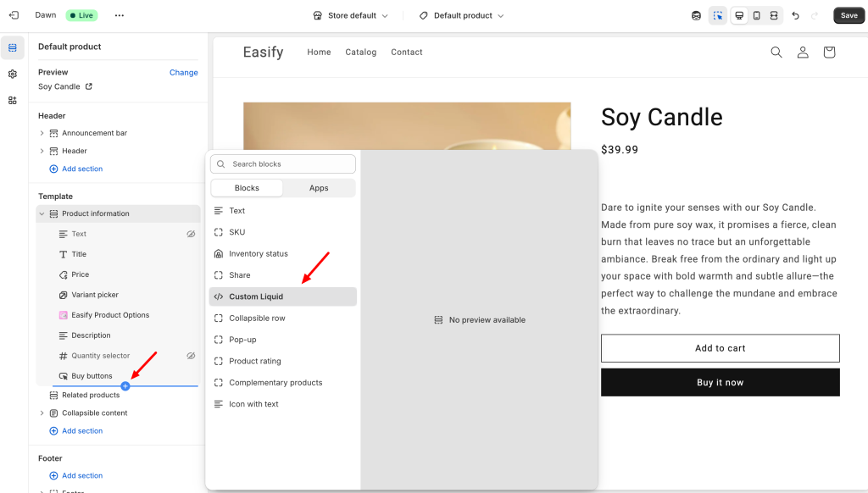This screenshot has height=493, width=868.
Task: Click the Search blocks field
Action: tap(283, 163)
